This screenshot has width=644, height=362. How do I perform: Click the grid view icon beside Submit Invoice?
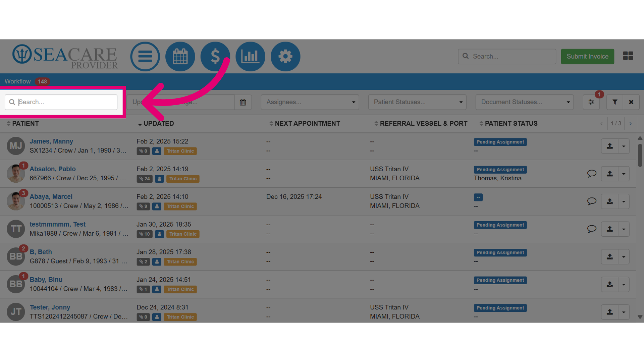click(628, 56)
